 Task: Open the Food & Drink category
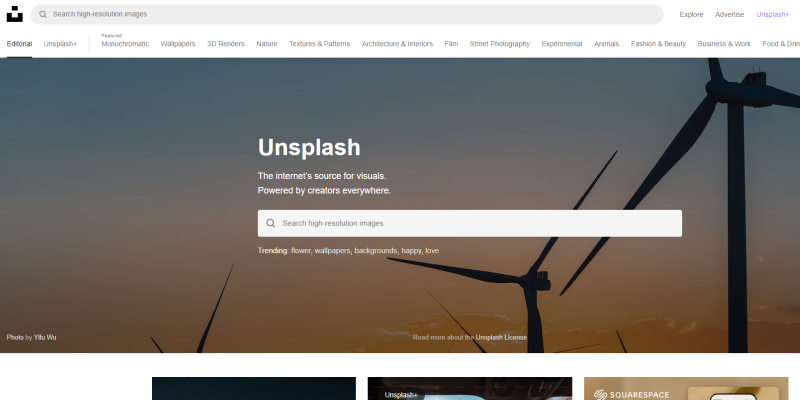coord(781,44)
